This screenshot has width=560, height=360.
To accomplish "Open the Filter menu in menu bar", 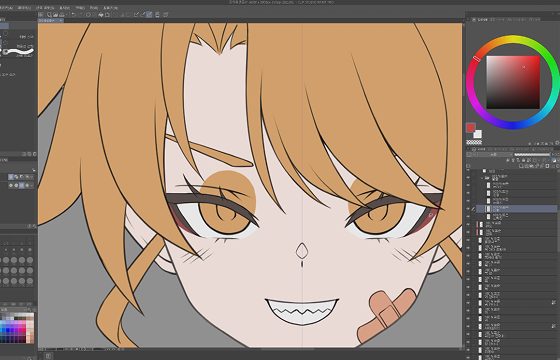I will pyautogui.click(x=80, y=8).
